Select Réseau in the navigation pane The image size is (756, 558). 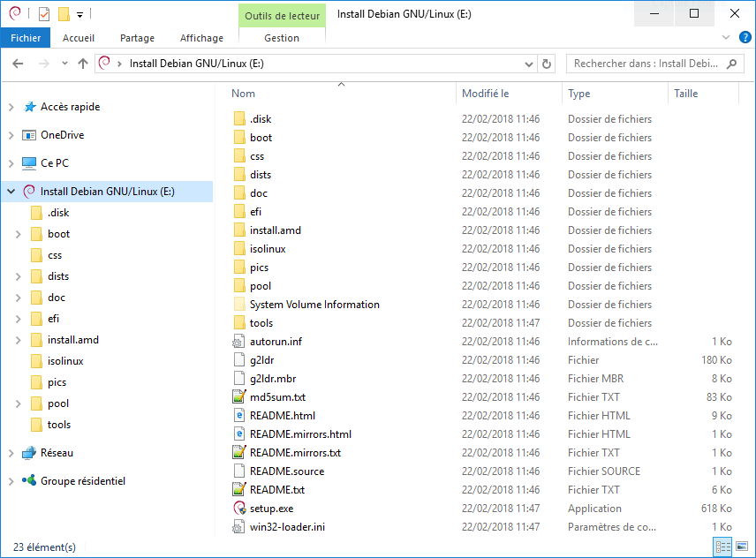click(57, 453)
